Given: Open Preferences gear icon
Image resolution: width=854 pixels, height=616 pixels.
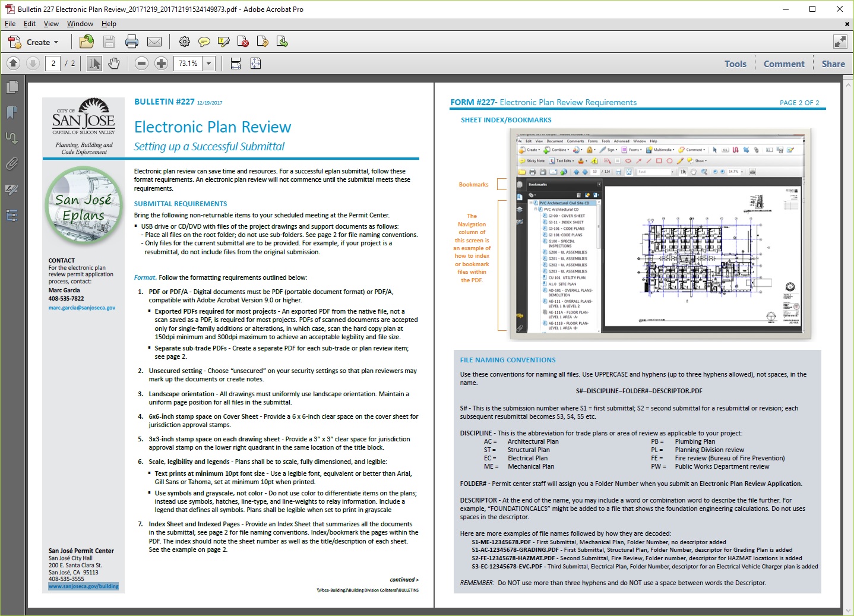Looking at the screenshot, I should tap(185, 42).
